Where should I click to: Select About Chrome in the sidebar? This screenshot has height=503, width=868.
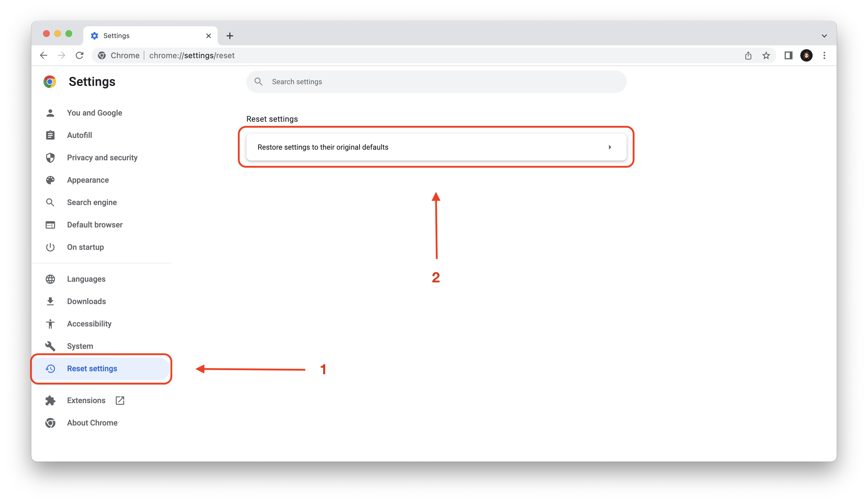pos(91,423)
